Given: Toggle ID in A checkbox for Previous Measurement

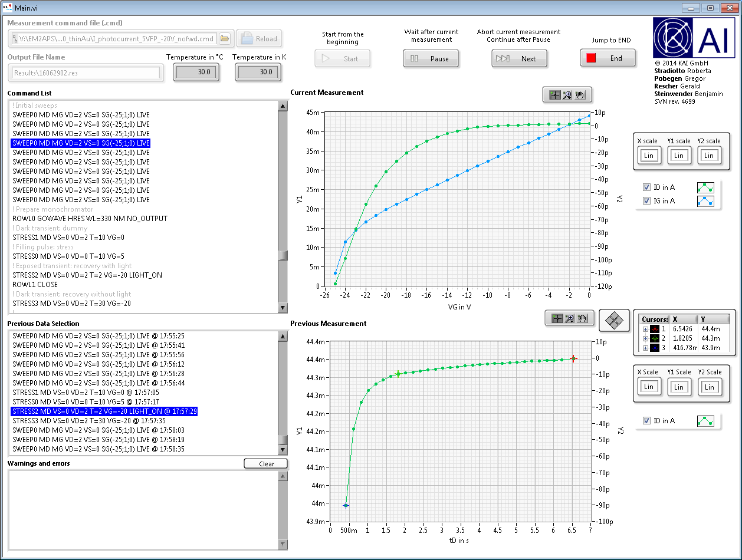Looking at the screenshot, I should coord(646,421).
